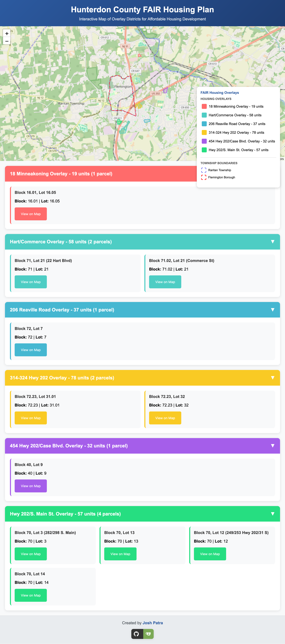Screen dimensions: 285x644
Task: Click the Flemington Borough boundary legend icon
Action: coord(204,177)
